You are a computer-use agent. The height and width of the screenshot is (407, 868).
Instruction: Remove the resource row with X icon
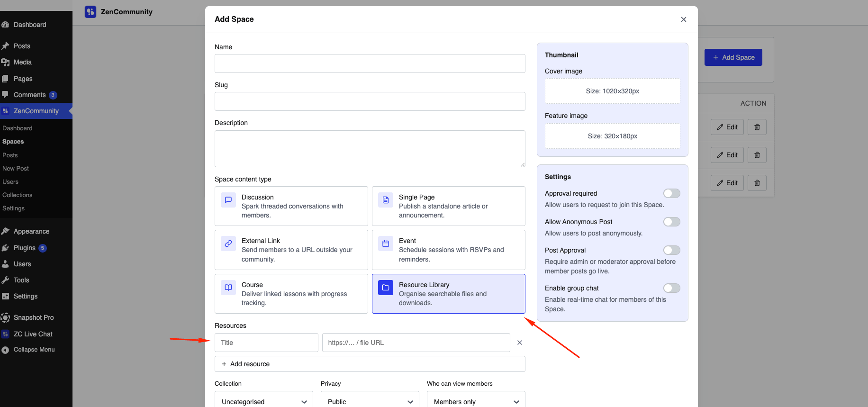coord(520,343)
